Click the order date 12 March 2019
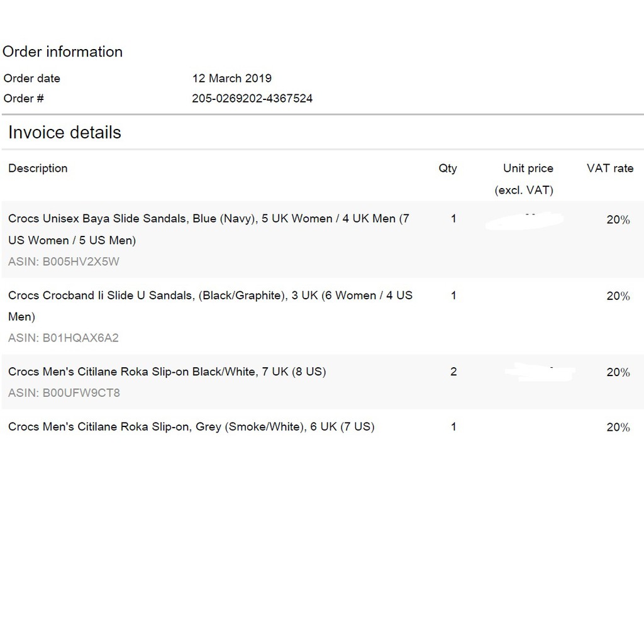This screenshot has height=644, width=644. (231, 79)
